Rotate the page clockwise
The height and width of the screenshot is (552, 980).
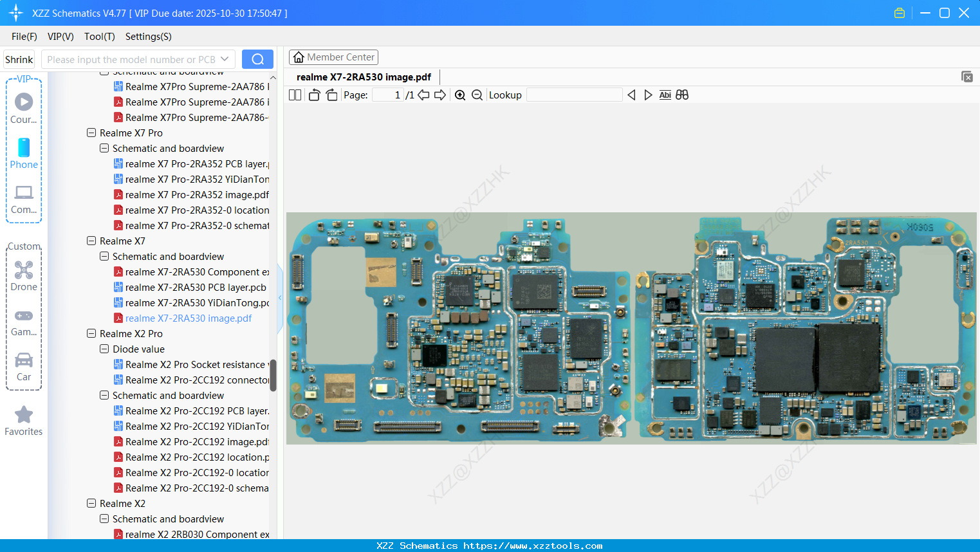pyautogui.click(x=331, y=95)
